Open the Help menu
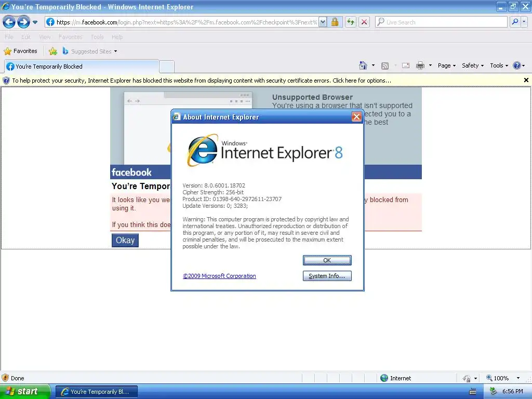532x399 pixels. pos(117,37)
